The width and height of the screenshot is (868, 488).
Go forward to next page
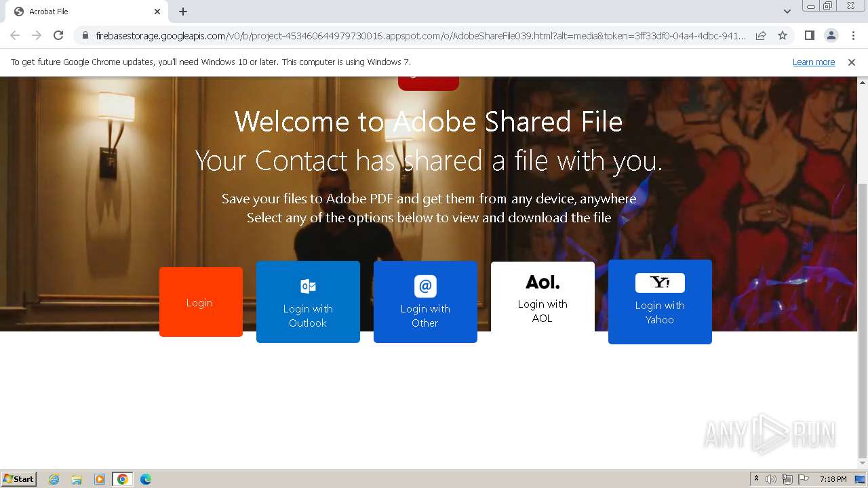pos(37,35)
